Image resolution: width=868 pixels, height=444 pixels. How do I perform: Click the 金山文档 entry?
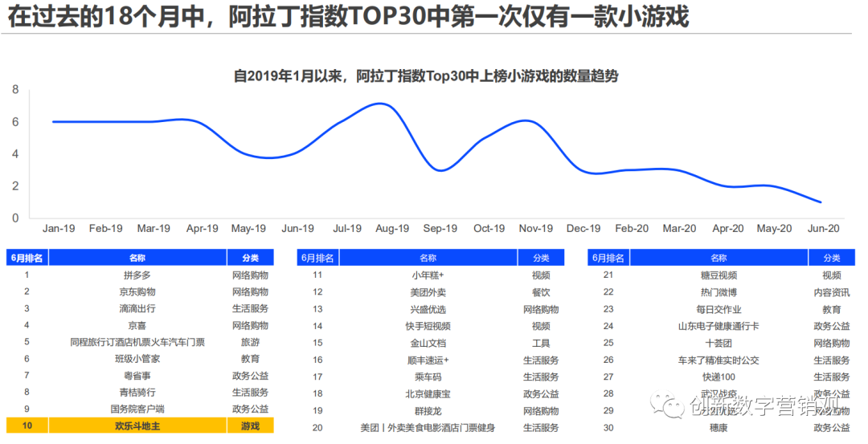tap(428, 343)
